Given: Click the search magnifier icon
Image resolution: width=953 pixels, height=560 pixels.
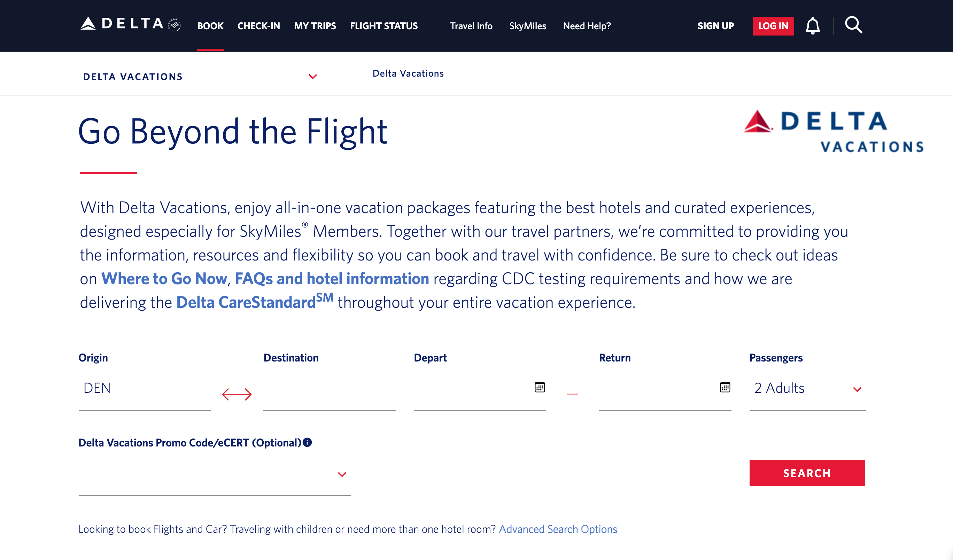Looking at the screenshot, I should (x=853, y=26).
